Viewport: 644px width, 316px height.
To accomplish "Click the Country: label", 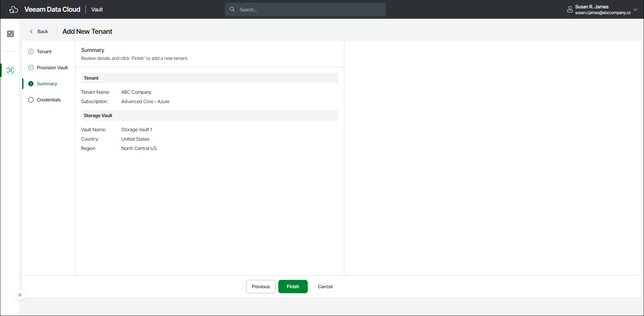I will (90, 139).
